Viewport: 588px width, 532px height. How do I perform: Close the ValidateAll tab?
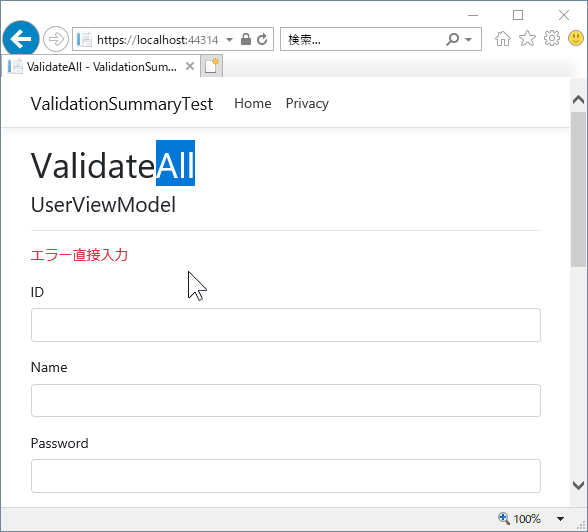coord(190,66)
